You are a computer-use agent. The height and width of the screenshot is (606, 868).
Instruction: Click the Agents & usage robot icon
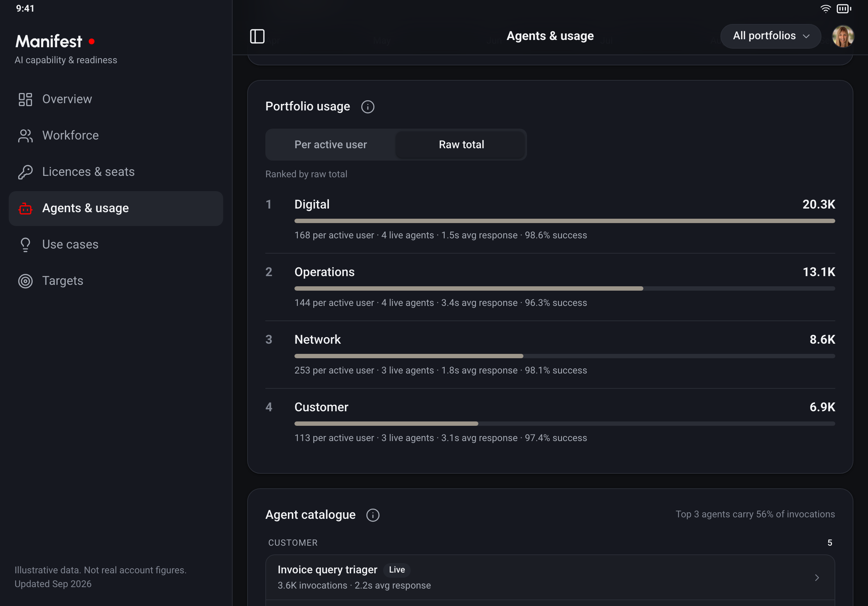pyautogui.click(x=25, y=208)
